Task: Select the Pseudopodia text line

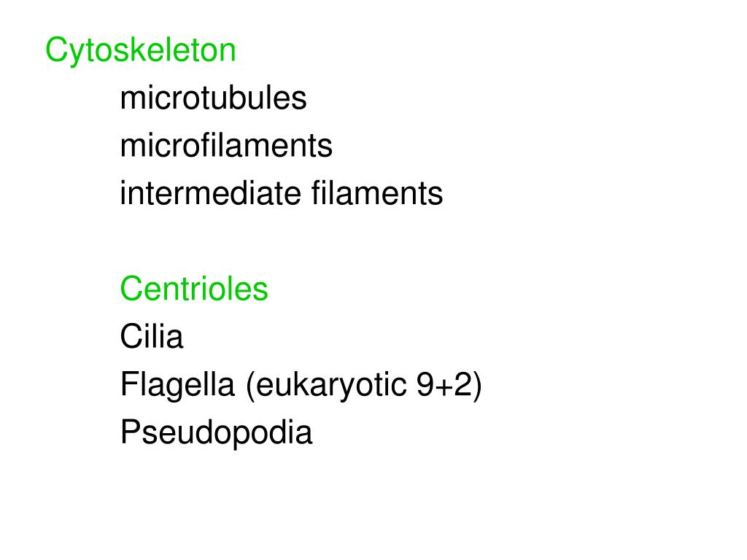Action: (x=217, y=433)
